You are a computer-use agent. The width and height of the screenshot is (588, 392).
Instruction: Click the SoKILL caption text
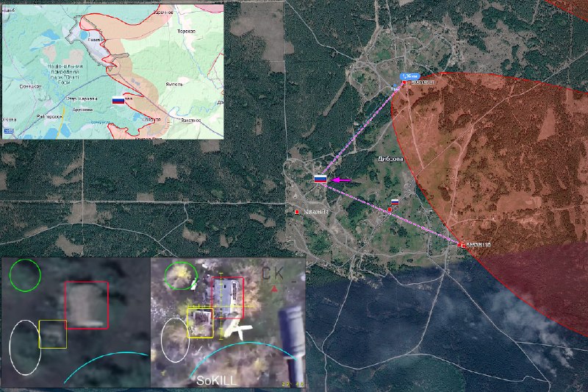tap(216, 380)
